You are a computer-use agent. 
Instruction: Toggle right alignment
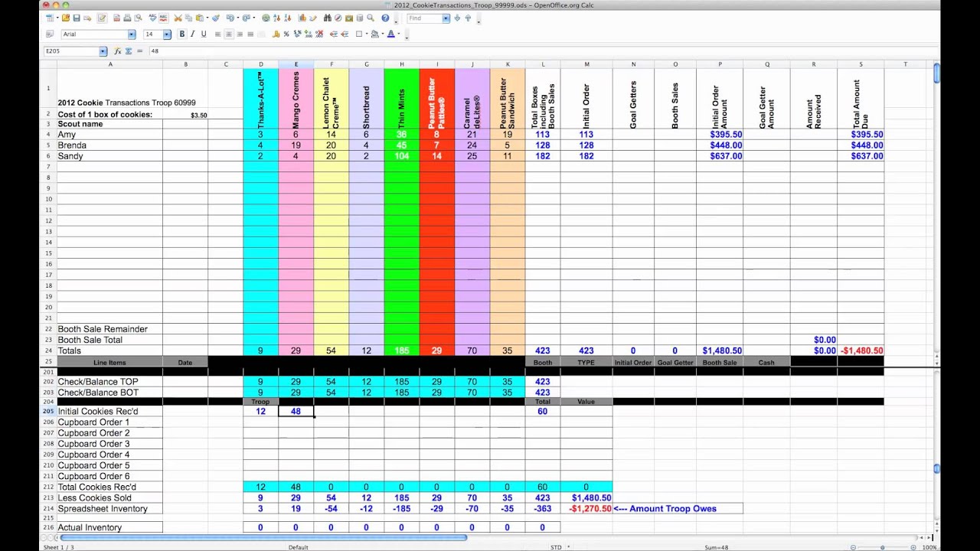point(240,34)
